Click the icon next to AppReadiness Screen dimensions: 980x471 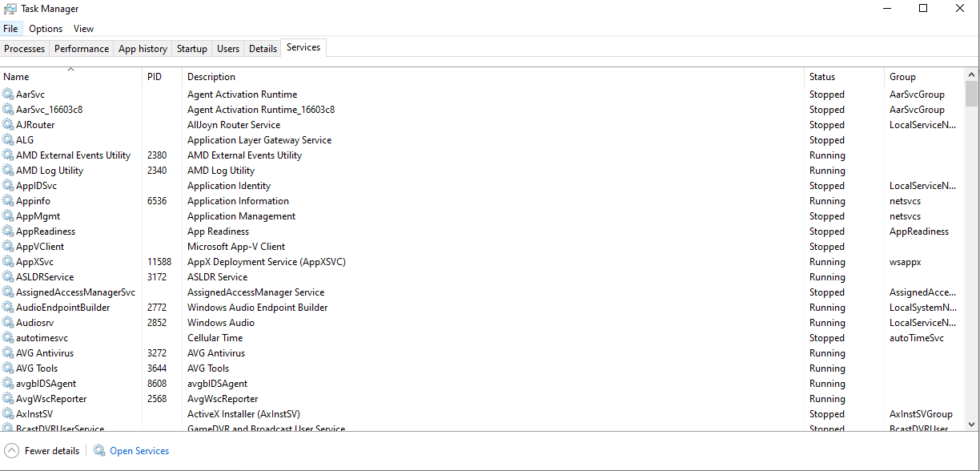8,231
